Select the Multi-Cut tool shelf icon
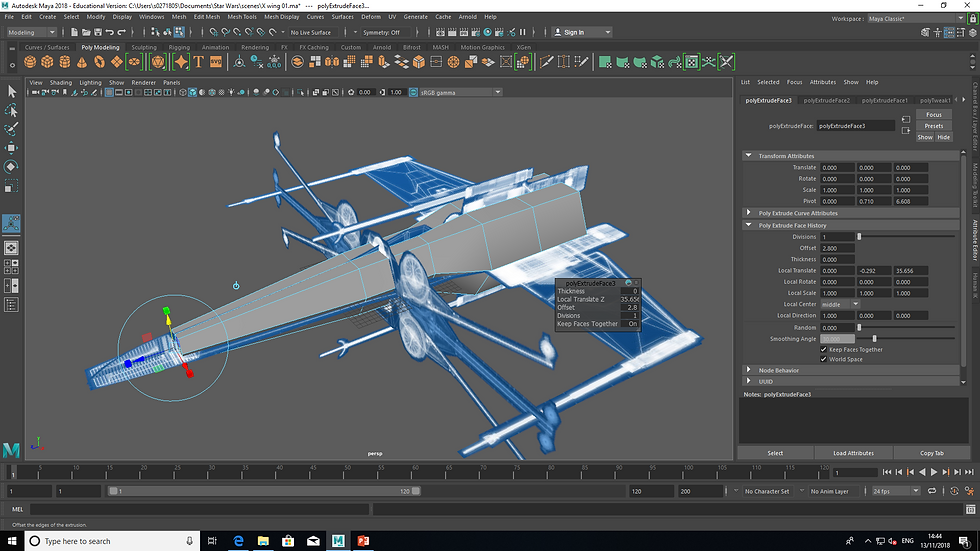Image resolution: width=980 pixels, height=551 pixels. click(546, 62)
